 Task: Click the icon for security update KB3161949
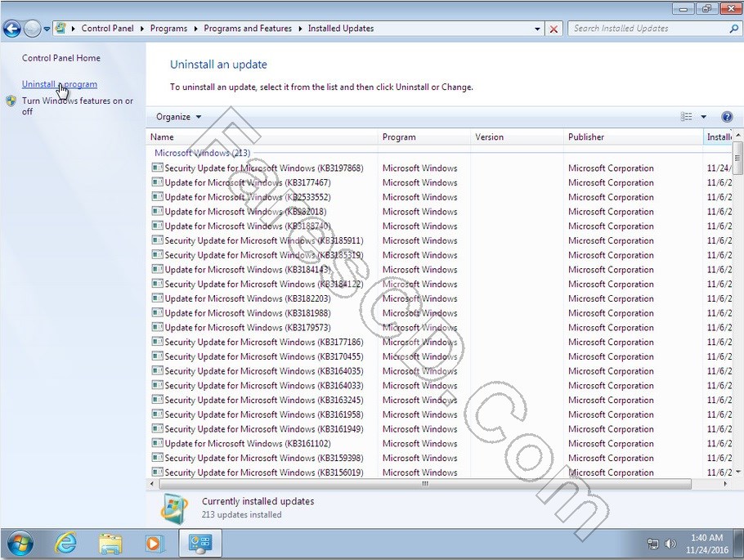(x=157, y=429)
